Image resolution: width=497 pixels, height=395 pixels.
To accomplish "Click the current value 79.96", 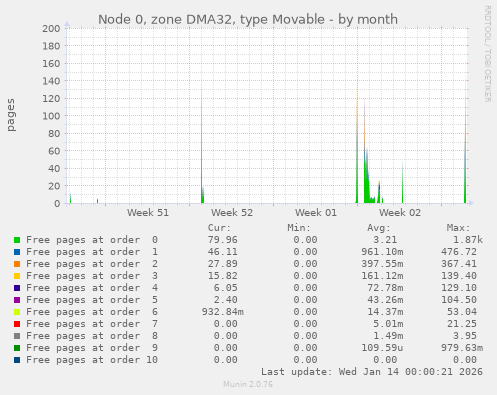I will [x=223, y=240].
